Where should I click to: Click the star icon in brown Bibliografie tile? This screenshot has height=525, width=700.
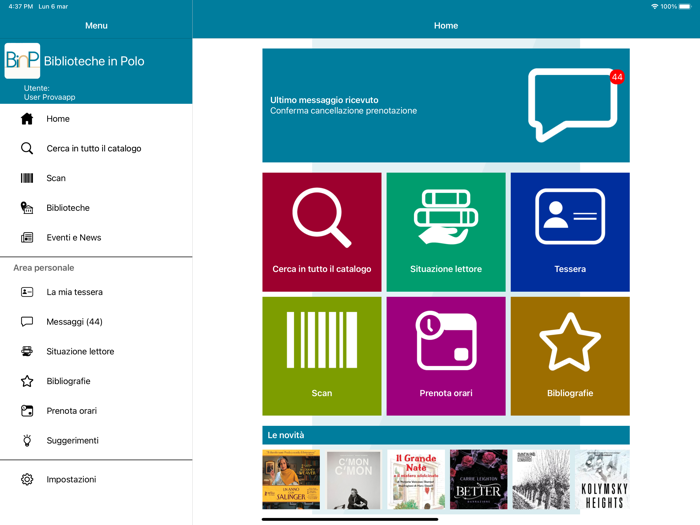point(570,342)
